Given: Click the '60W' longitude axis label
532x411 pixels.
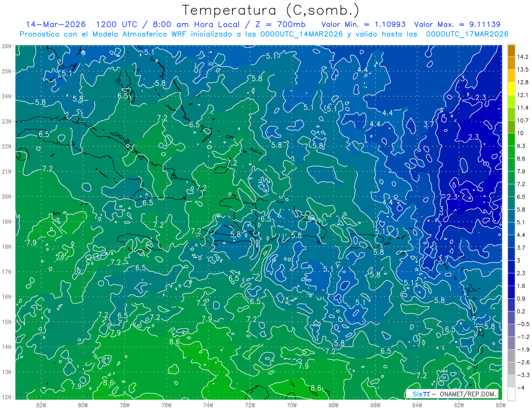Looking at the screenshot, I should tap(501, 405).
